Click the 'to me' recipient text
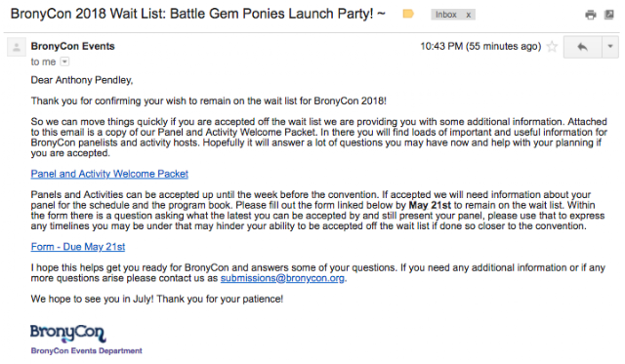Screen dimensions: 625x364 pyautogui.click(x=43, y=61)
